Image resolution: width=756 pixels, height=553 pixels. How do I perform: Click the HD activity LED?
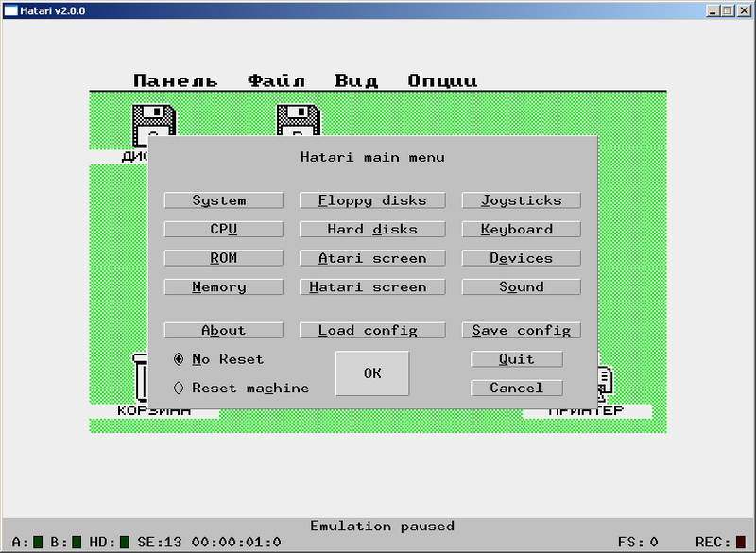(x=125, y=543)
